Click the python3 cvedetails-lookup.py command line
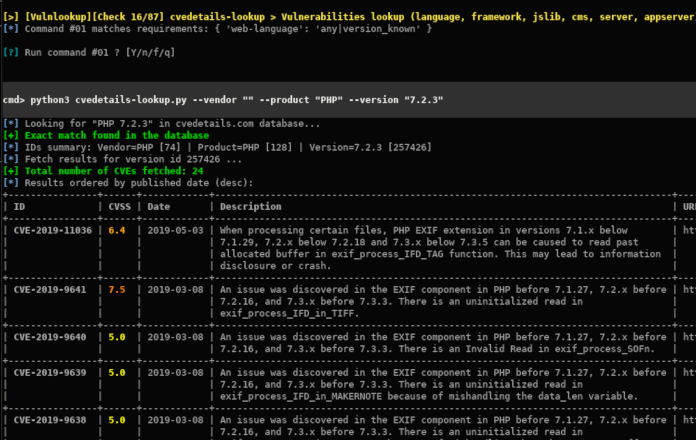The image size is (696, 440). [x=223, y=100]
